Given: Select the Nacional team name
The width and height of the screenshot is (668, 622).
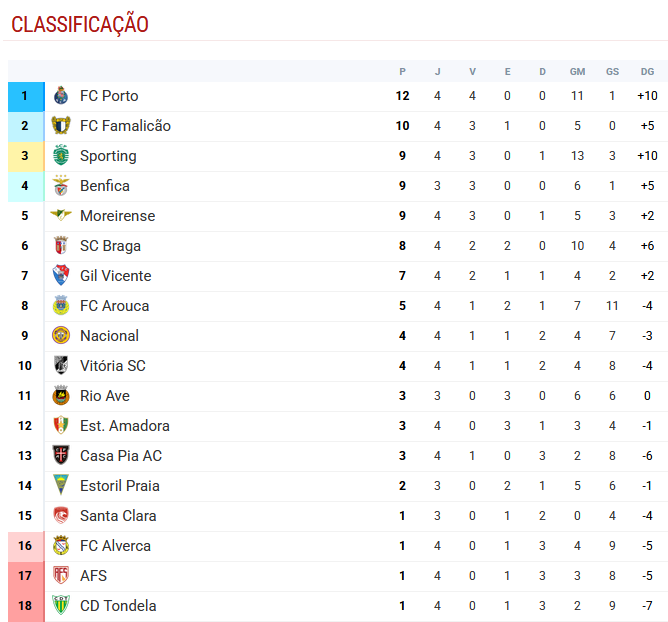Looking at the screenshot, I should tap(109, 336).
